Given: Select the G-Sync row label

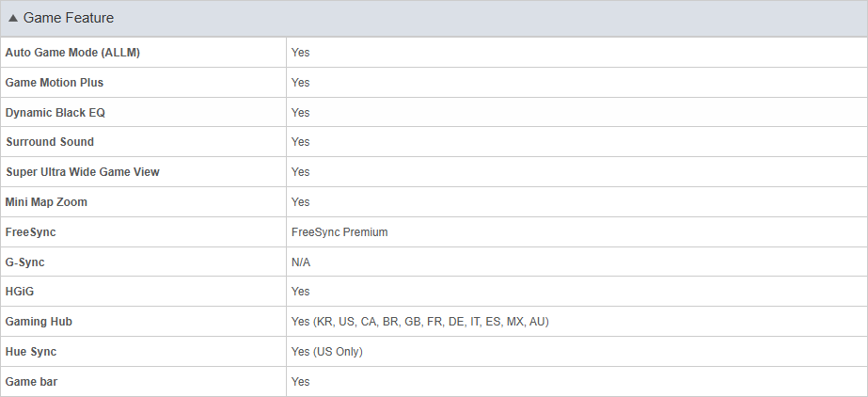Looking at the screenshot, I should (x=24, y=262).
